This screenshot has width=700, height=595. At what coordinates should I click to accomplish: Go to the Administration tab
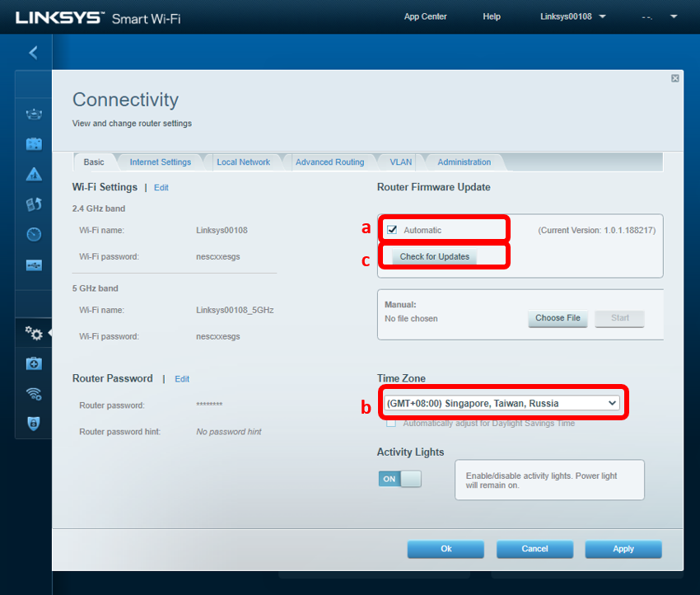coord(464,162)
